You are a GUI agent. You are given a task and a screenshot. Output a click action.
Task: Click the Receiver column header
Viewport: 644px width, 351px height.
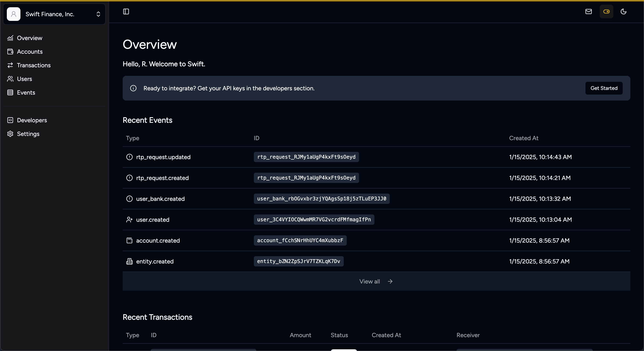[x=468, y=335]
